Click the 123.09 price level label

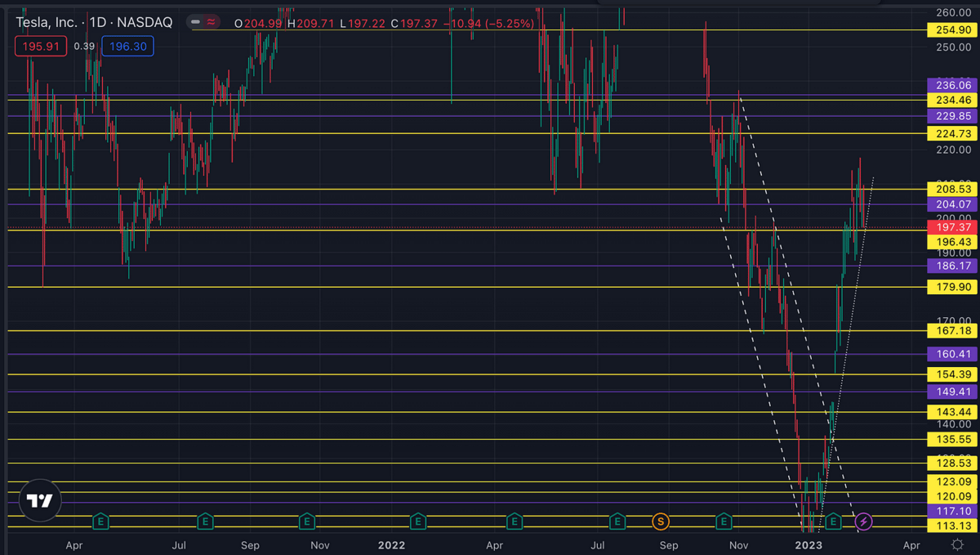(x=951, y=482)
